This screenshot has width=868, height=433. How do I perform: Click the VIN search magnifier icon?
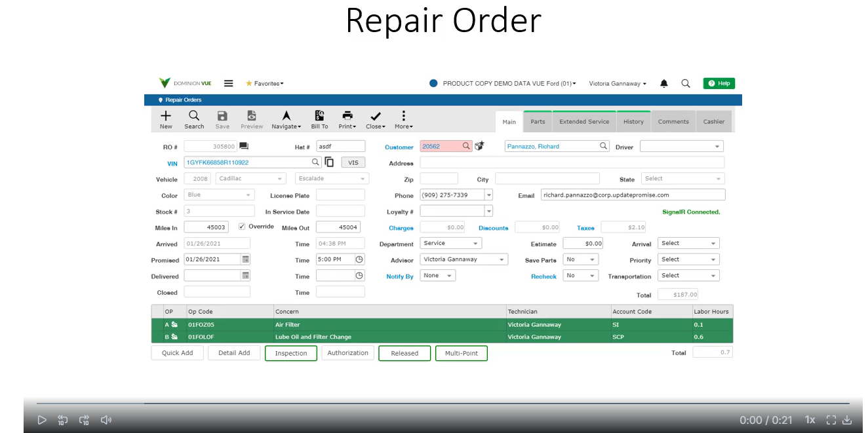pyautogui.click(x=315, y=162)
